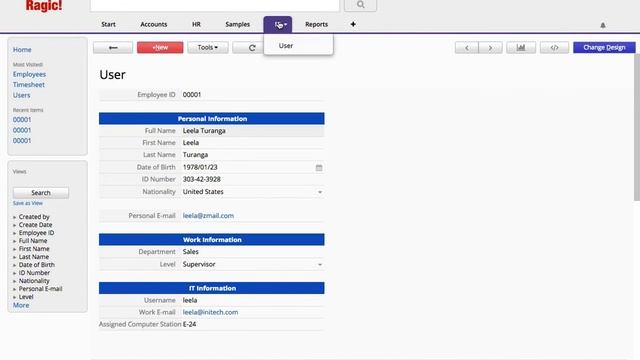640x360 pixels.
Task: Click the search magnifier button
Action: [x=360, y=5]
